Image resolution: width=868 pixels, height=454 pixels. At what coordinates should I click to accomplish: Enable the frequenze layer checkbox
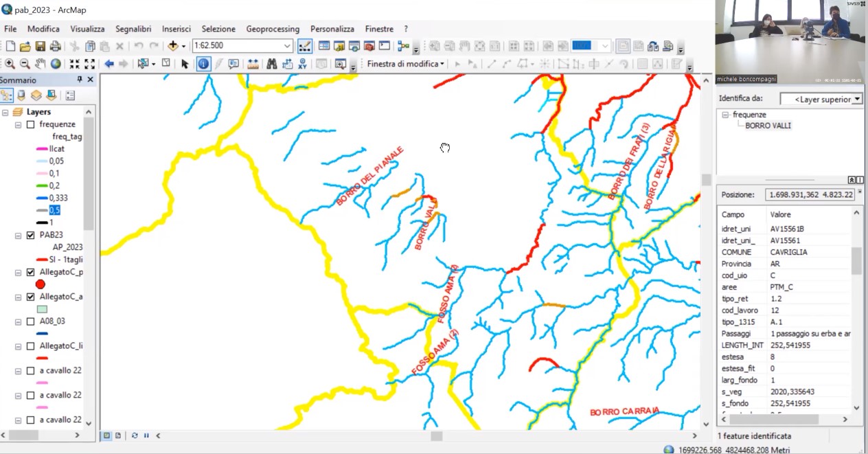tap(30, 124)
